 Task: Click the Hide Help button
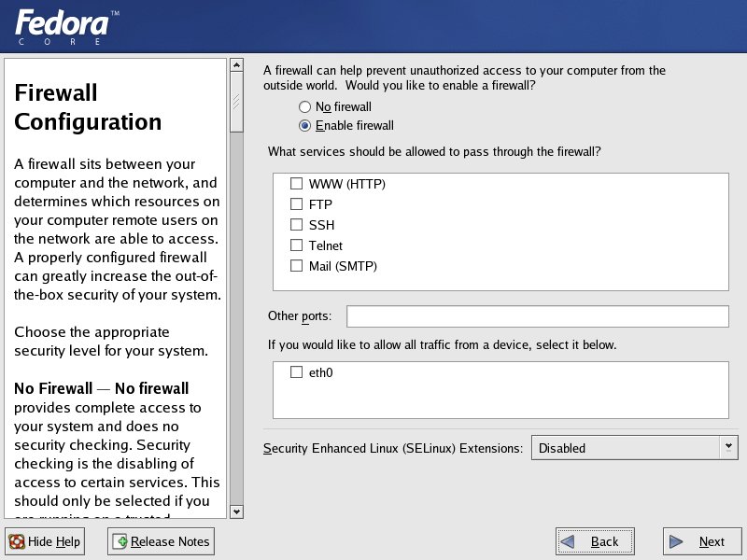coord(45,541)
